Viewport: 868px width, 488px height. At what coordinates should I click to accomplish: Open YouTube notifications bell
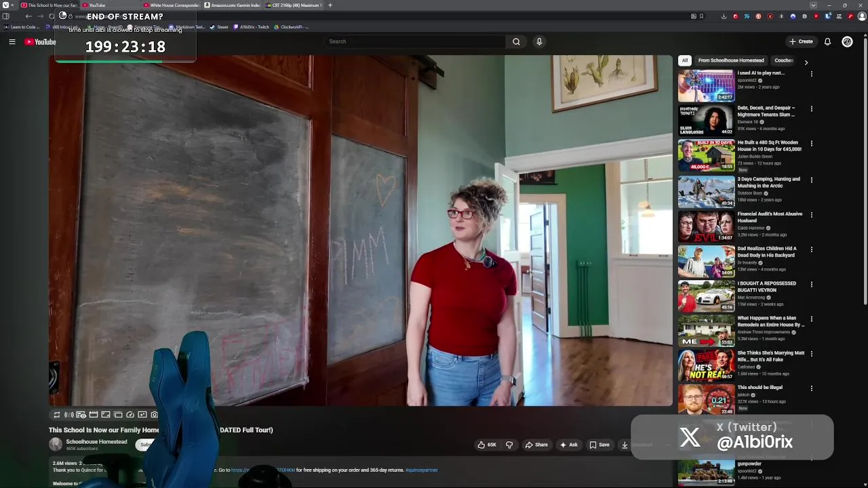point(827,41)
